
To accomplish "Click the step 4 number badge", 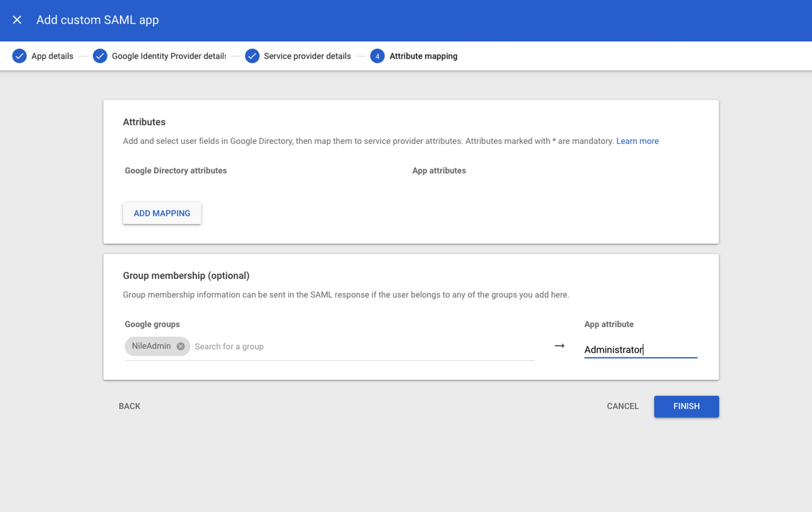I will click(377, 56).
